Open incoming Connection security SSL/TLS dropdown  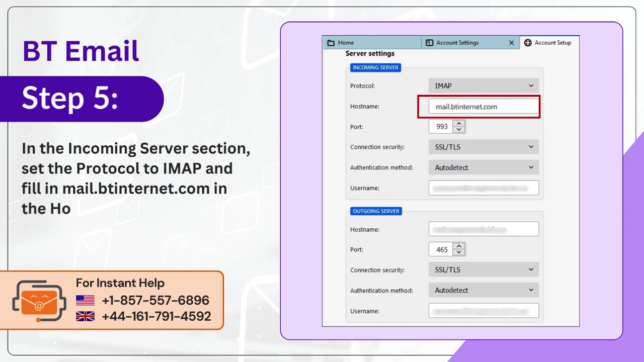tap(484, 147)
